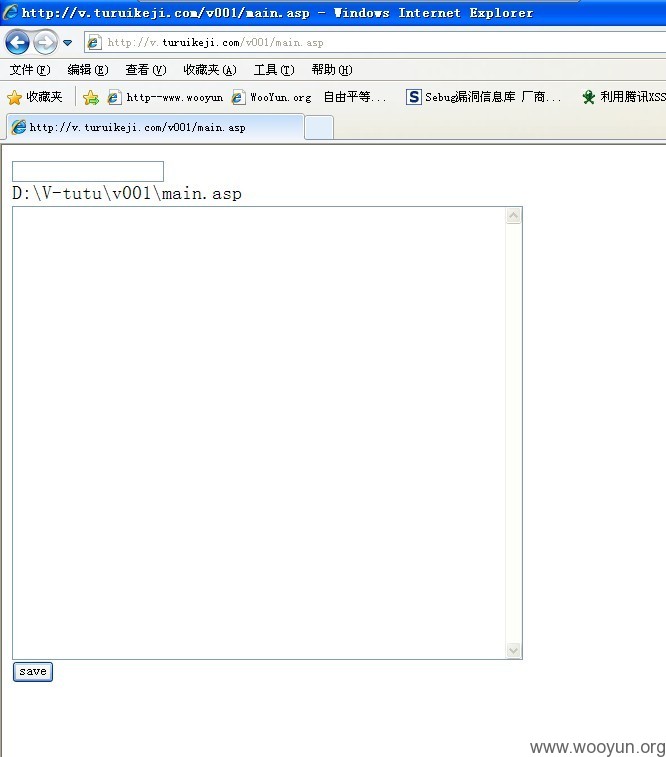Open the 自由平等 favorites link
The height and width of the screenshot is (757, 666).
tap(355, 98)
